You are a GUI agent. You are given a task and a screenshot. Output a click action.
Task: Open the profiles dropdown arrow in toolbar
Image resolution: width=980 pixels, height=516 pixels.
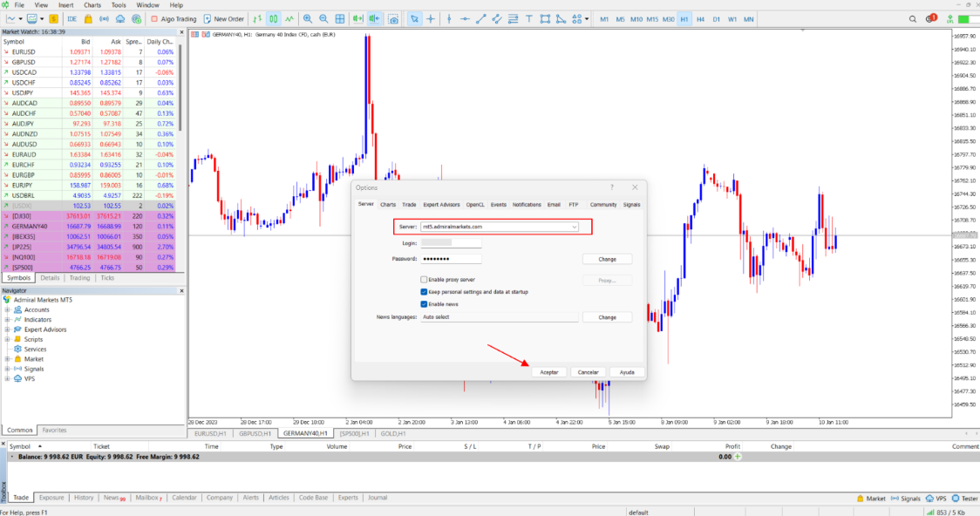42,19
